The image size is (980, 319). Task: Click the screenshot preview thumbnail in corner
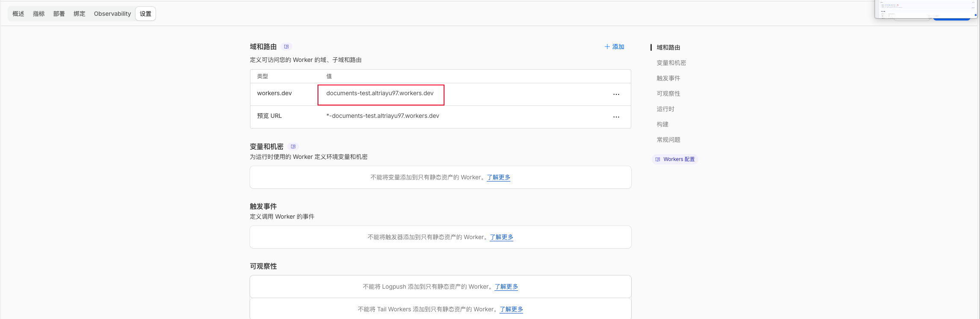[x=926, y=9]
